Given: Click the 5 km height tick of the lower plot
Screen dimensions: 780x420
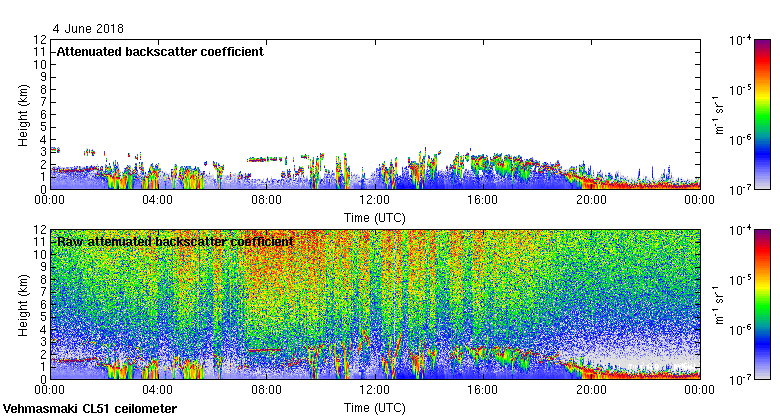Looking at the screenshot, I should click(x=44, y=317).
